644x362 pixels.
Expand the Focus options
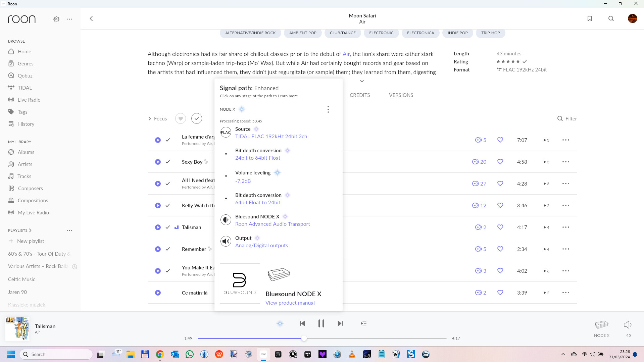pyautogui.click(x=157, y=119)
